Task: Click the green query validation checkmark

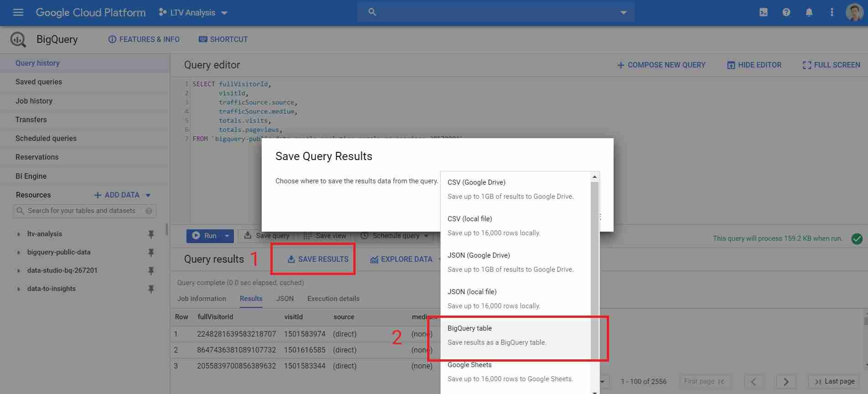Action: click(857, 238)
